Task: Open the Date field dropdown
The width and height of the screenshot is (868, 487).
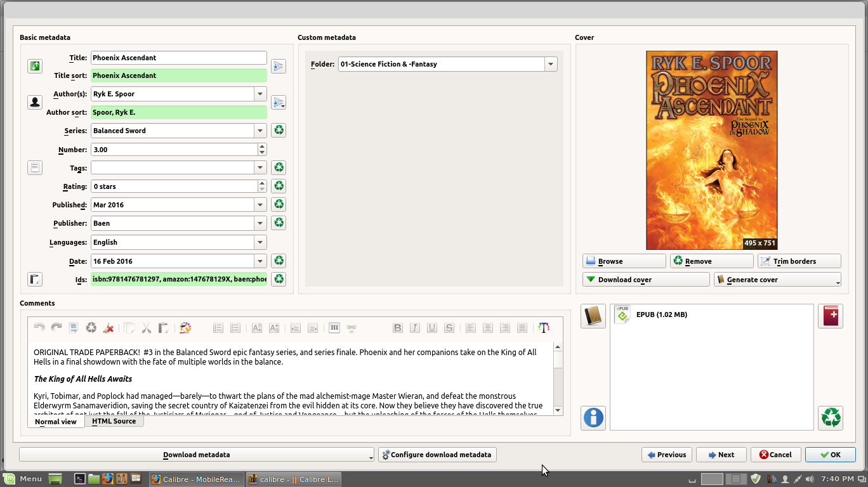Action: click(x=260, y=261)
